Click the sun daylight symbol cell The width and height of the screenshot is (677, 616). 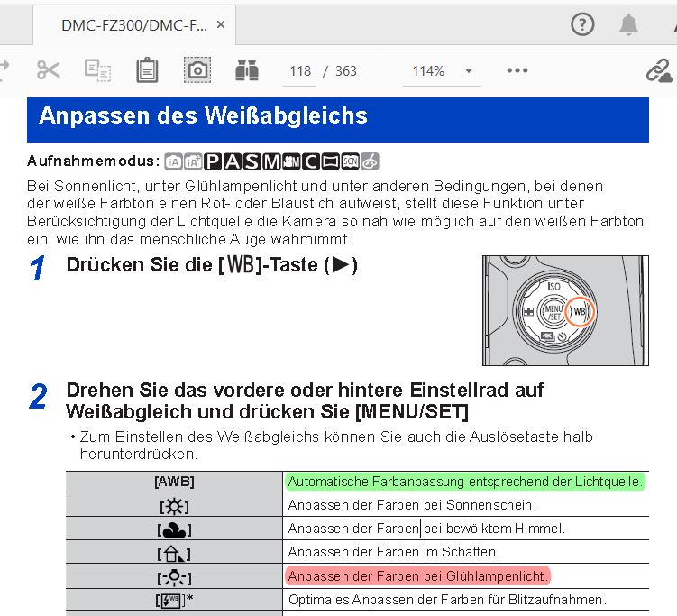[174, 505]
